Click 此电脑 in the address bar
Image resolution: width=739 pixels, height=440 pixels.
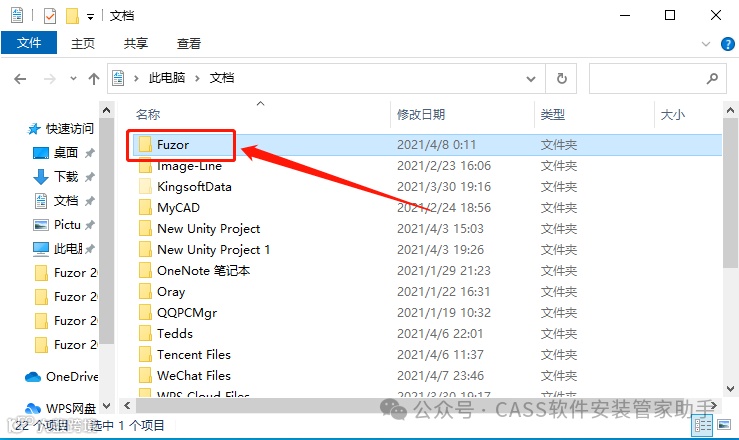(x=167, y=78)
